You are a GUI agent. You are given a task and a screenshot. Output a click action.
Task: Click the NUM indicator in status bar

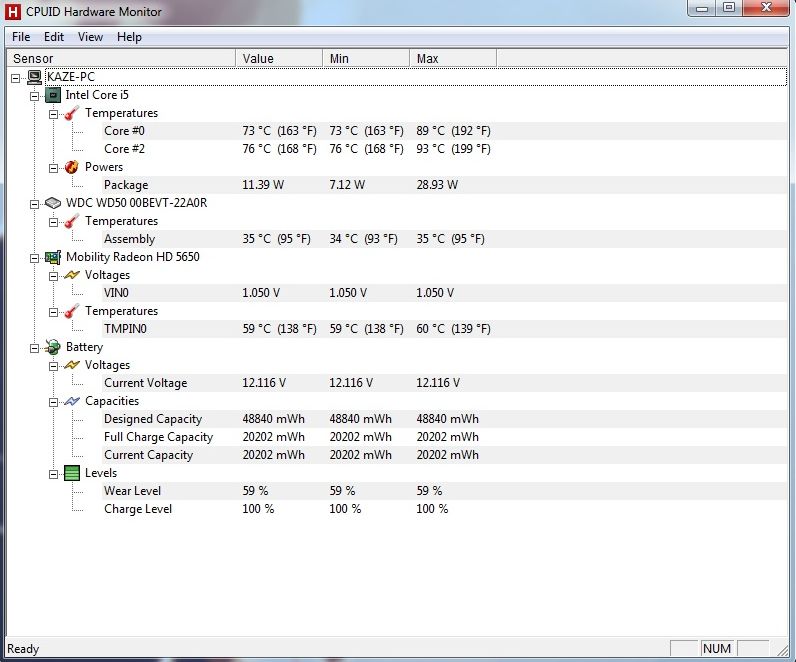(x=717, y=649)
